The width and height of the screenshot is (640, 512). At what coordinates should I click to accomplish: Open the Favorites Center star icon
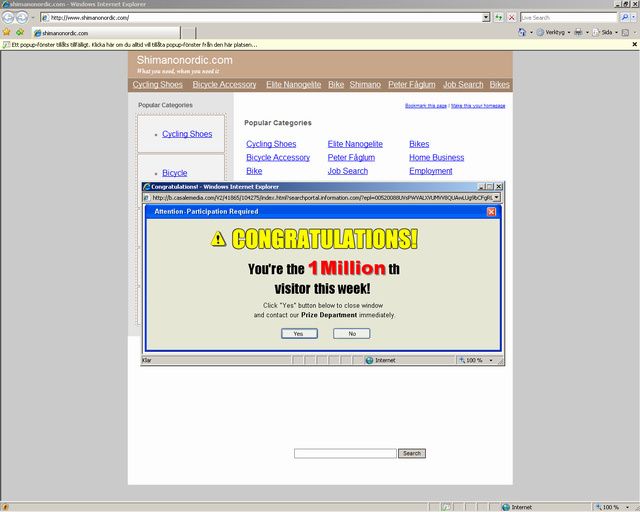tap(7, 32)
